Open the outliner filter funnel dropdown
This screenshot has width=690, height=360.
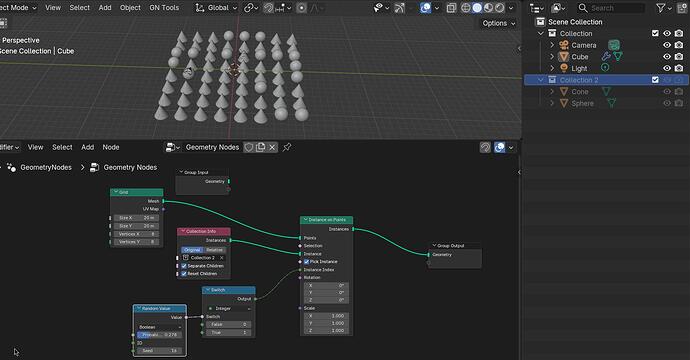(664, 8)
